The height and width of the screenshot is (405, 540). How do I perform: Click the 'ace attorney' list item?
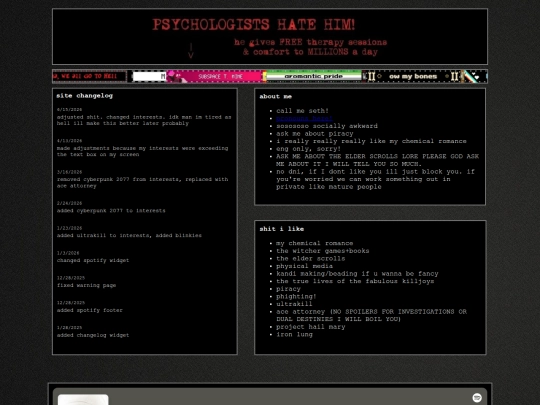click(371, 315)
